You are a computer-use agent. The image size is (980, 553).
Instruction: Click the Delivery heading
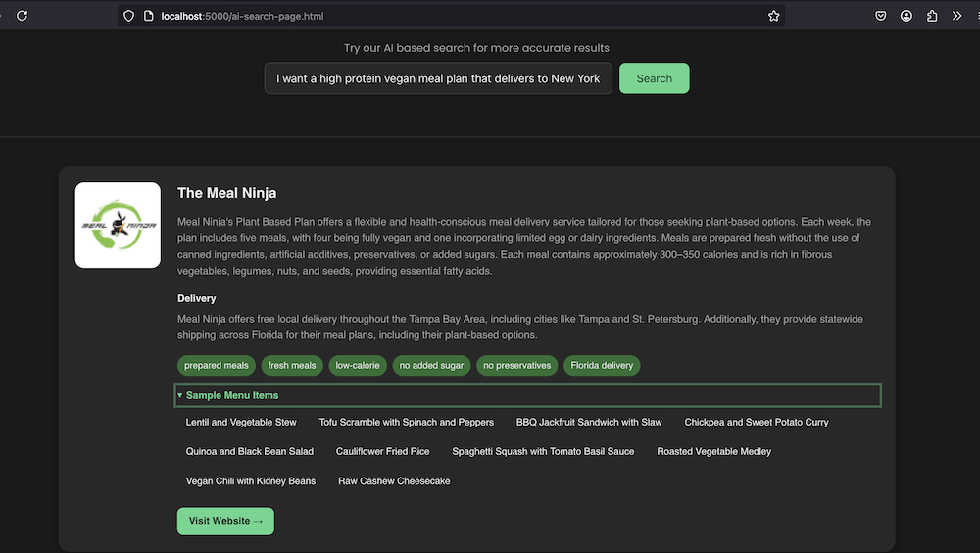[x=196, y=298]
